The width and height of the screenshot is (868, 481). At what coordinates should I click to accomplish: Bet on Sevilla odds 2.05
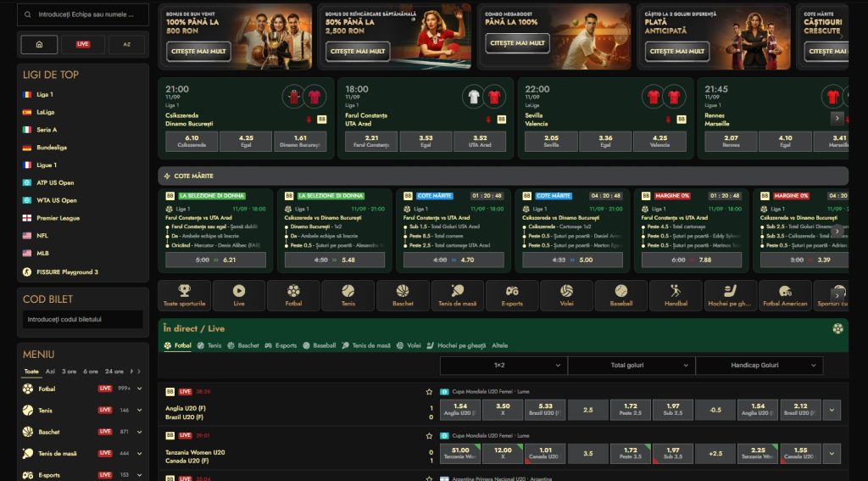[551, 142]
